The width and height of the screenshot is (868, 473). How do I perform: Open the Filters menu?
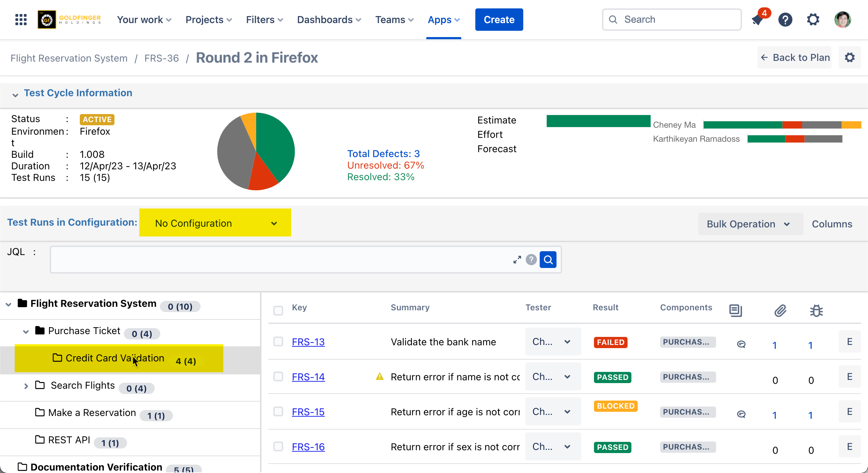coord(264,20)
